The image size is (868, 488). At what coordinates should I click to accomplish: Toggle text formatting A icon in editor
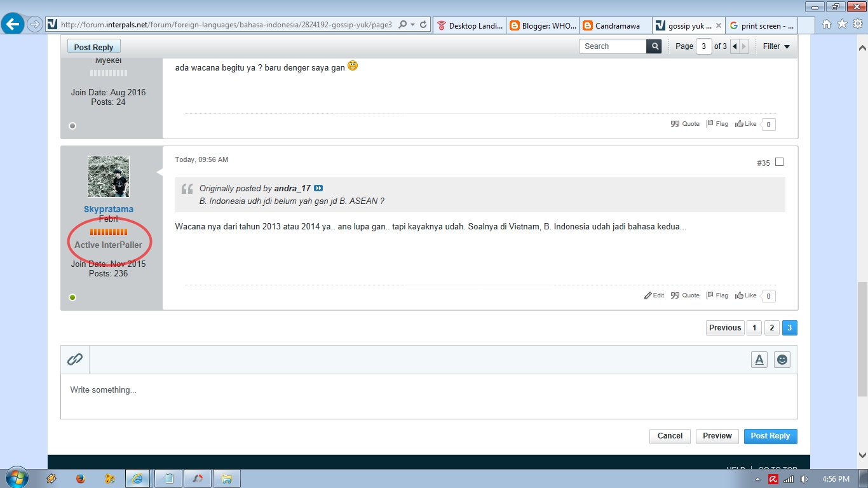tap(759, 360)
